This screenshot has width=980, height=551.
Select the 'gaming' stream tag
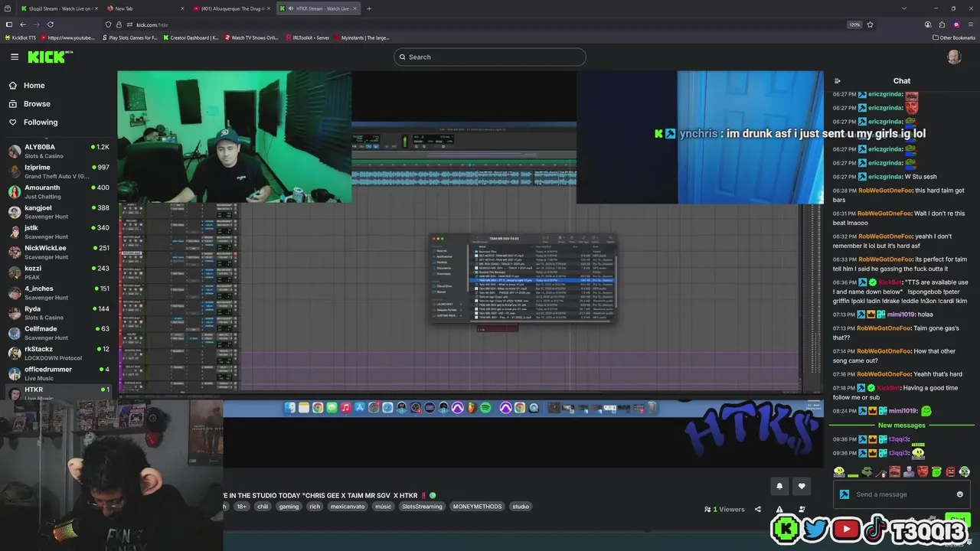[x=289, y=506]
